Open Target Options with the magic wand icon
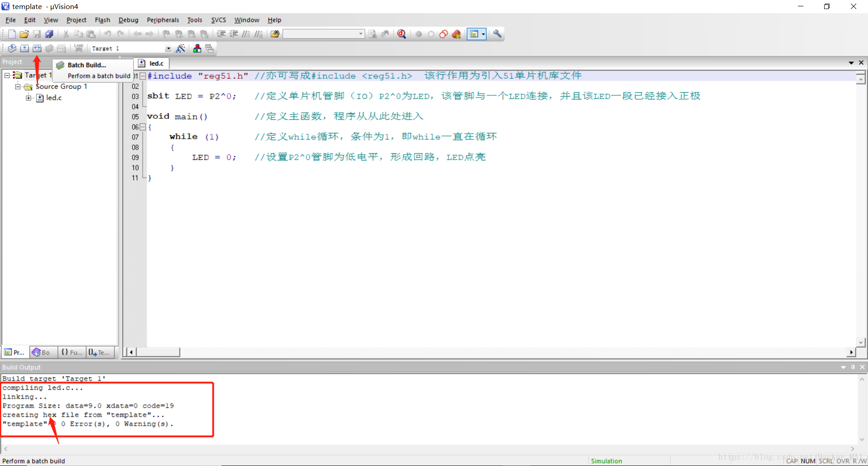 (180, 48)
